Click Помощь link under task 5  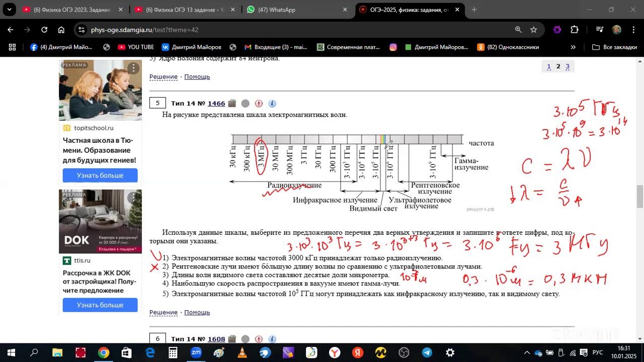click(197, 312)
